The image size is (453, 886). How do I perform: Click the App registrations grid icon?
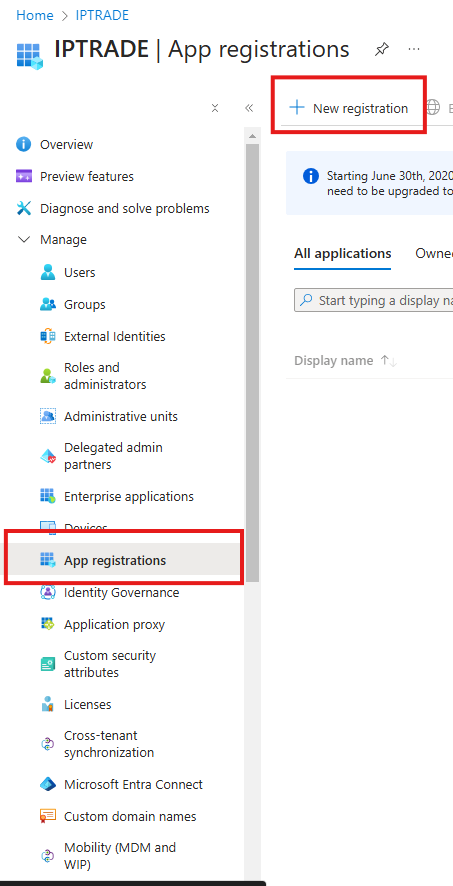(48, 561)
